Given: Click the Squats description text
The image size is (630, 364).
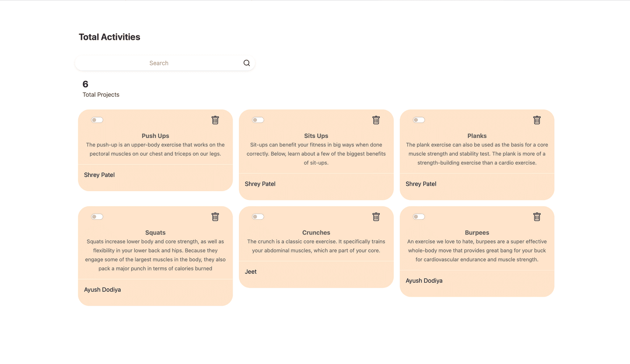Looking at the screenshot, I should click(155, 255).
